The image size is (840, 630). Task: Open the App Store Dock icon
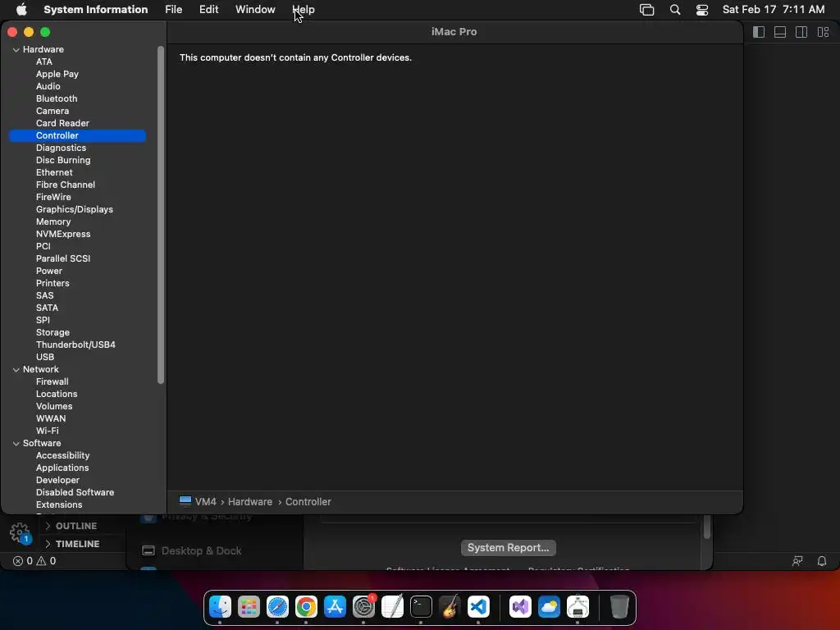click(335, 607)
